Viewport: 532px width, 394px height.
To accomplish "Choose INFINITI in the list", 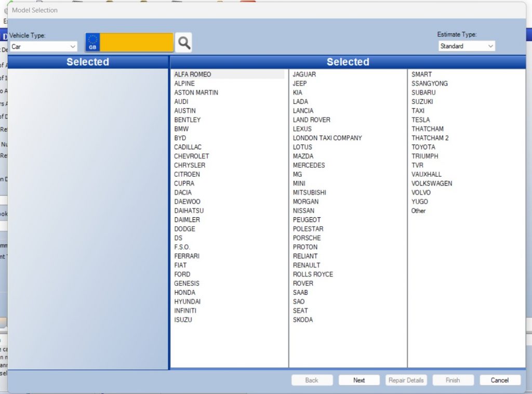I will 185,310.
